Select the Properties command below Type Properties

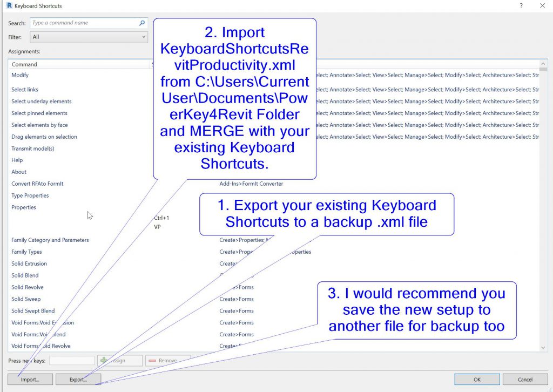pyautogui.click(x=24, y=207)
